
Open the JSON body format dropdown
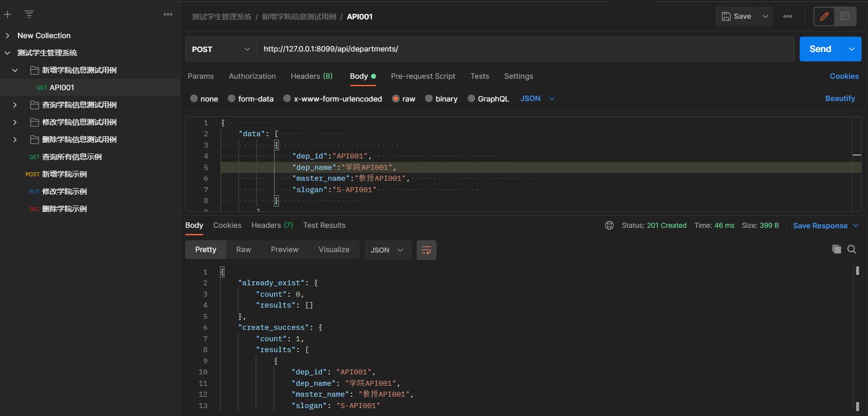(x=538, y=99)
